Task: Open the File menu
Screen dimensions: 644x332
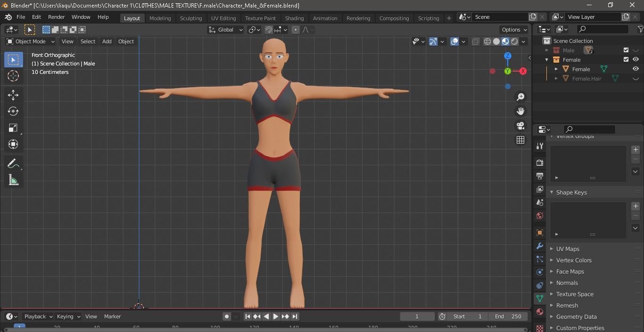Action: (21, 17)
